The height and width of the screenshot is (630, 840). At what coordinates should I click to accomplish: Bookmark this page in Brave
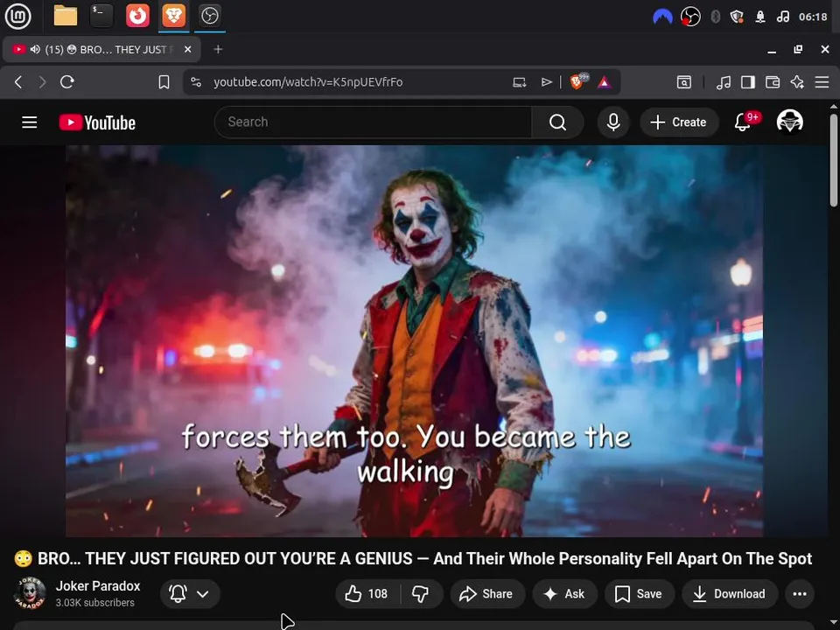pos(164,82)
